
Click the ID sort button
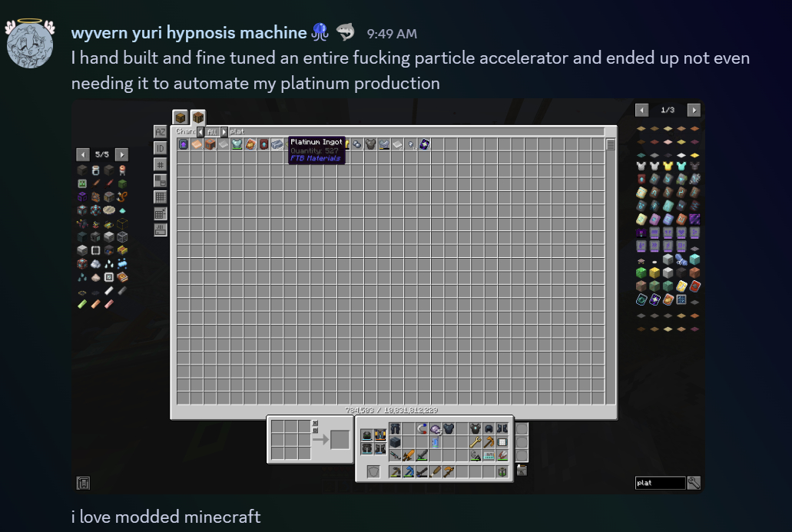tap(160, 148)
